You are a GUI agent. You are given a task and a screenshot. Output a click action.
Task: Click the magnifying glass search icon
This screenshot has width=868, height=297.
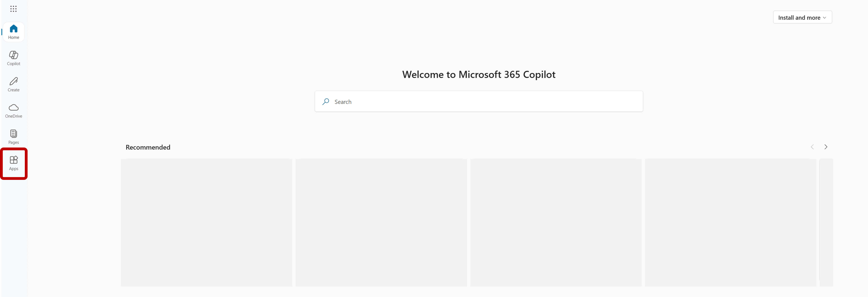[326, 102]
